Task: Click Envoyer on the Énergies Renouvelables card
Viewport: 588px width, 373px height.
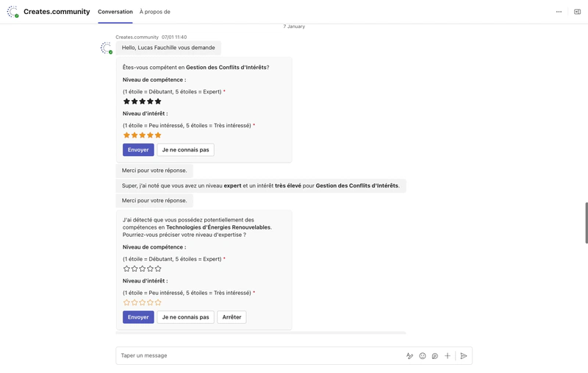Action: click(138, 317)
